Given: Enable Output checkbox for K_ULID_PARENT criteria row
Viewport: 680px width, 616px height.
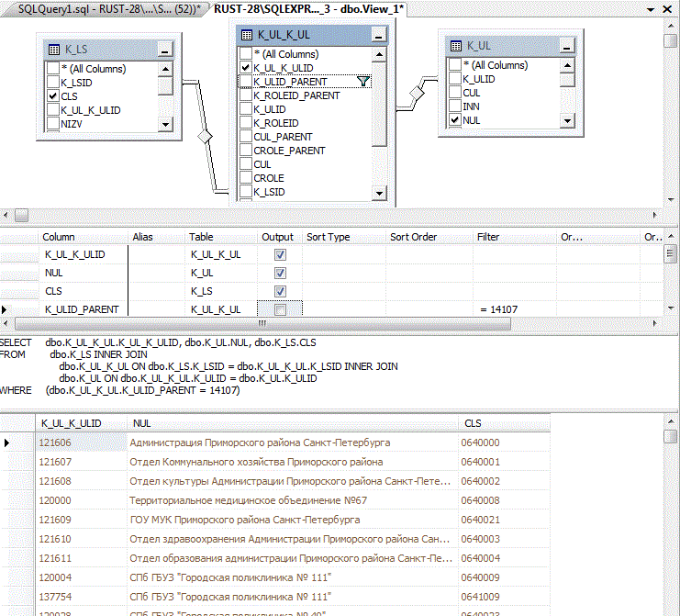Looking at the screenshot, I should tap(280, 309).
